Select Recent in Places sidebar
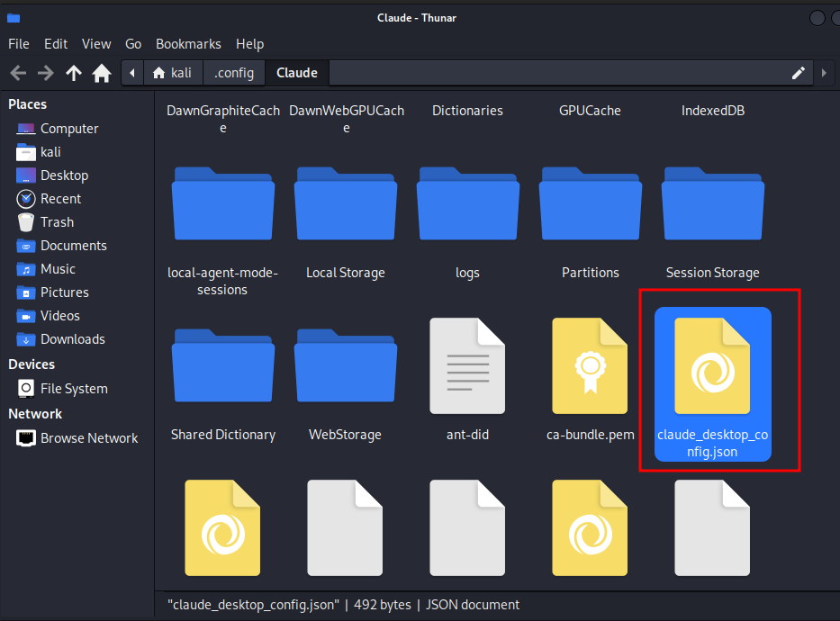The width and height of the screenshot is (840, 621). pos(49,199)
